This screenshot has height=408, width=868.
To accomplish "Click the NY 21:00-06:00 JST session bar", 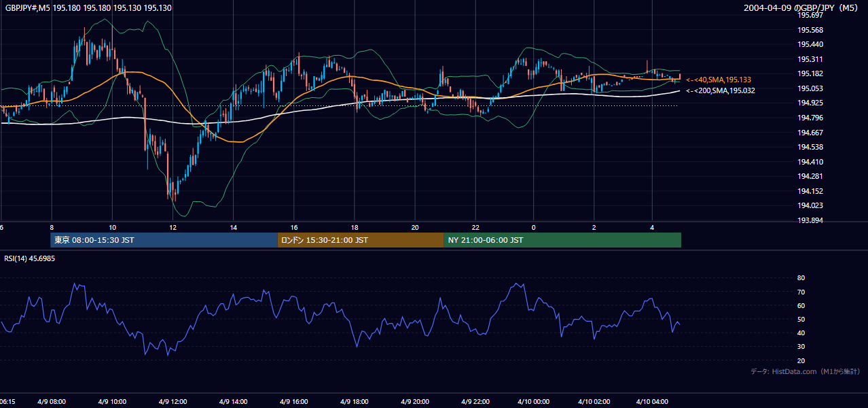I will [562, 240].
